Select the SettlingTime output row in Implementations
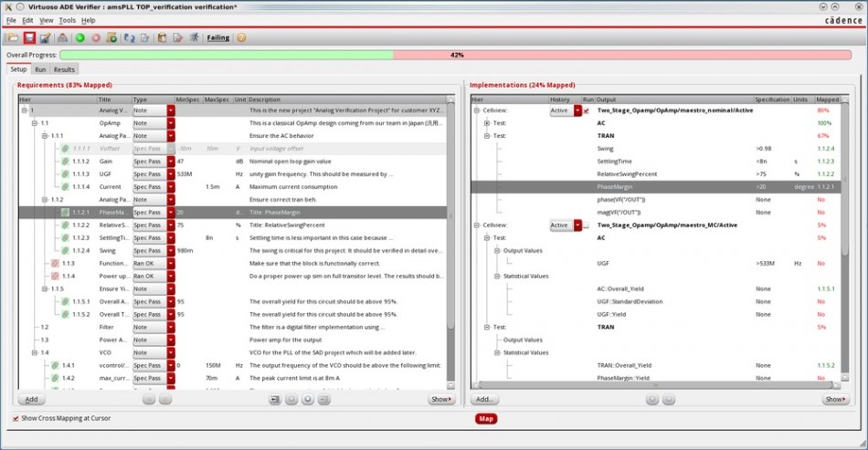This screenshot has height=450, width=868. (x=656, y=162)
